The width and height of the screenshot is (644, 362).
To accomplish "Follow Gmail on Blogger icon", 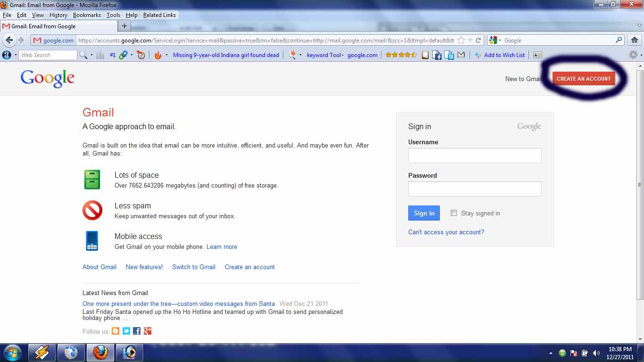I will click(x=116, y=331).
